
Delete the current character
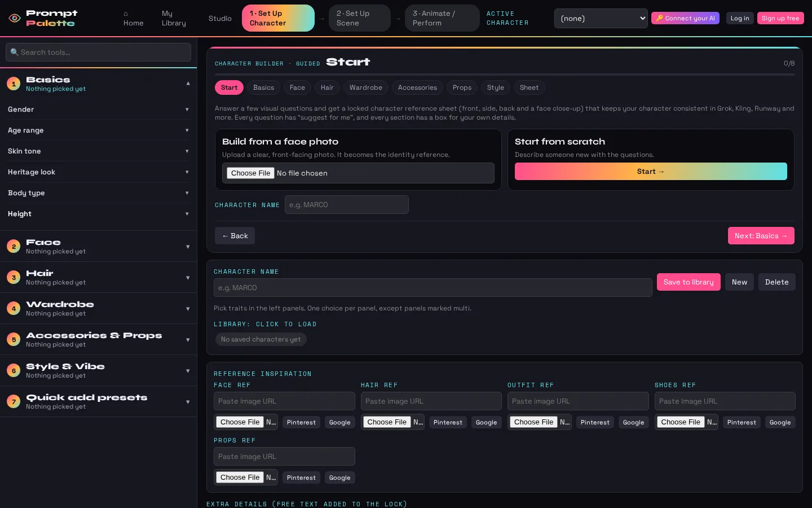click(x=776, y=282)
